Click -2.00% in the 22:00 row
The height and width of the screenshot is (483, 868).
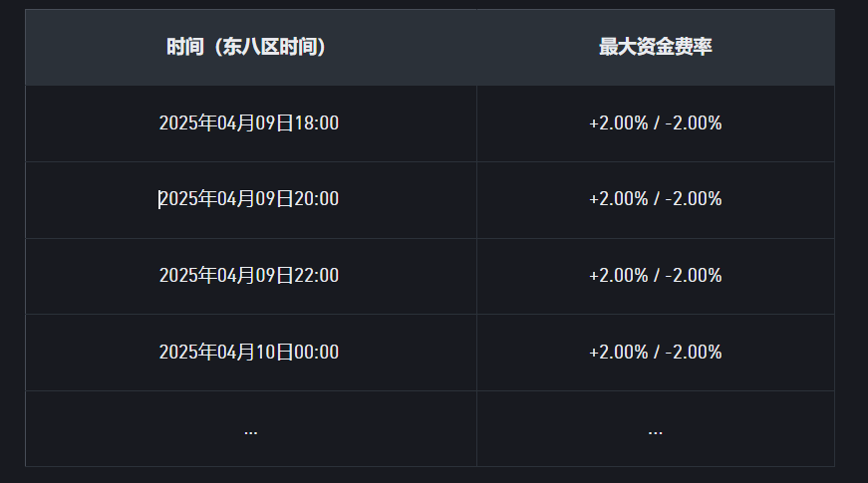click(x=694, y=276)
